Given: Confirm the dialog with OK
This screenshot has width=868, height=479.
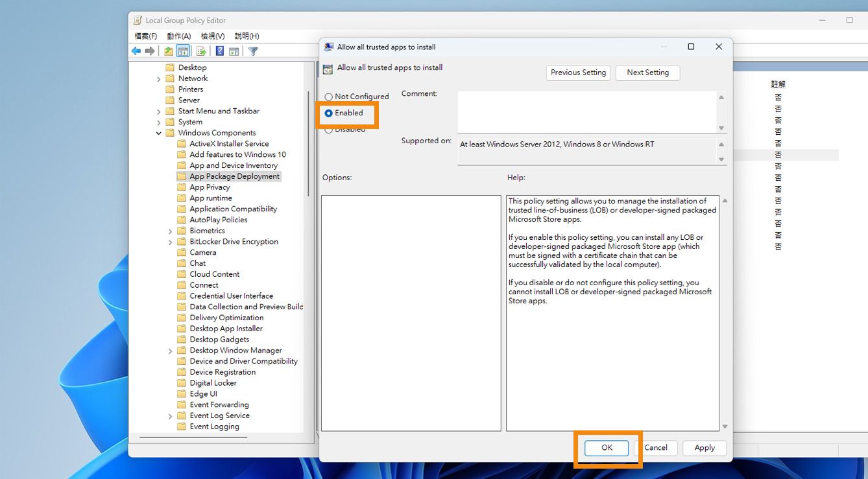Looking at the screenshot, I should pos(607,448).
